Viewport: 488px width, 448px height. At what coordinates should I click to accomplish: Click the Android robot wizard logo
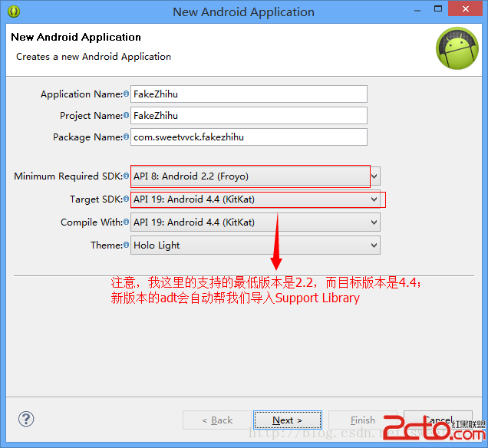tap(457, 48)
